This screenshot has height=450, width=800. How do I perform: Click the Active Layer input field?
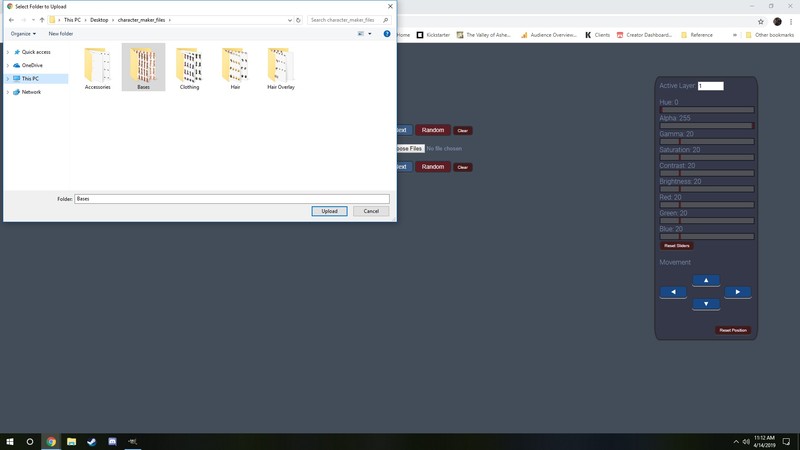[x=711, y=86]
